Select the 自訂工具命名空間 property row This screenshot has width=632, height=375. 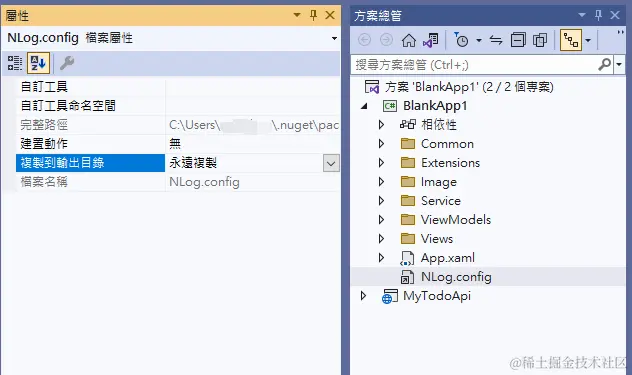click(x=178, y=106)
